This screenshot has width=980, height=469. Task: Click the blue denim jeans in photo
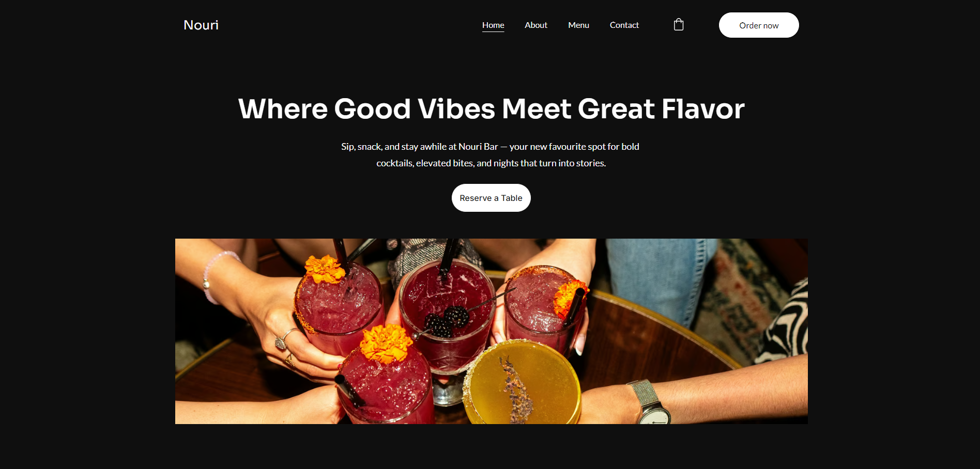(x=659, y=279)
